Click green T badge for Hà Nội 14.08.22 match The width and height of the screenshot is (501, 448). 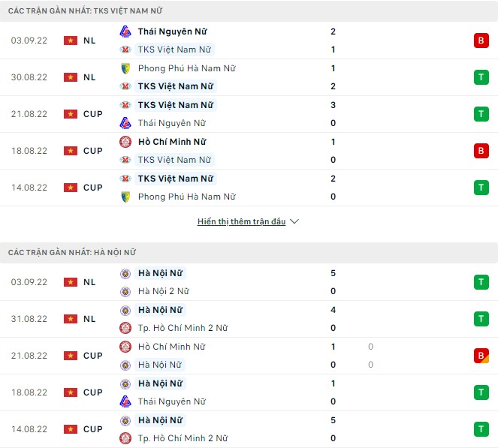(x=481, y=429)
